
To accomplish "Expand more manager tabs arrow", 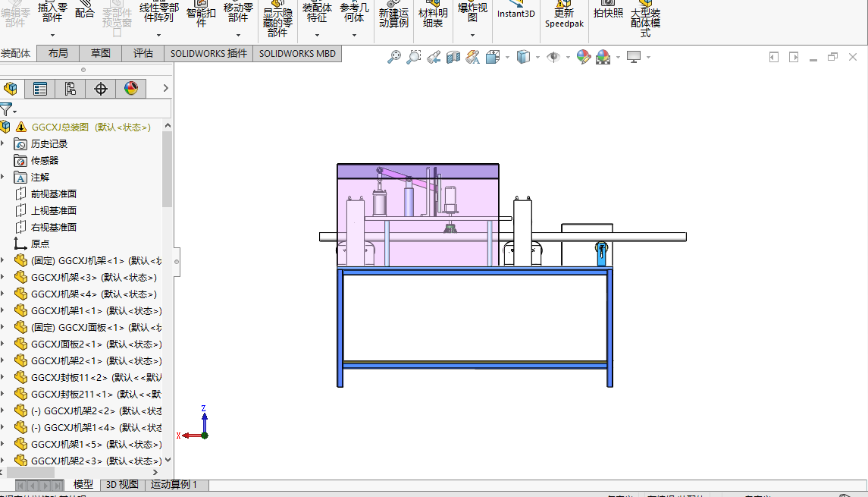I will [x=165, y=88].
